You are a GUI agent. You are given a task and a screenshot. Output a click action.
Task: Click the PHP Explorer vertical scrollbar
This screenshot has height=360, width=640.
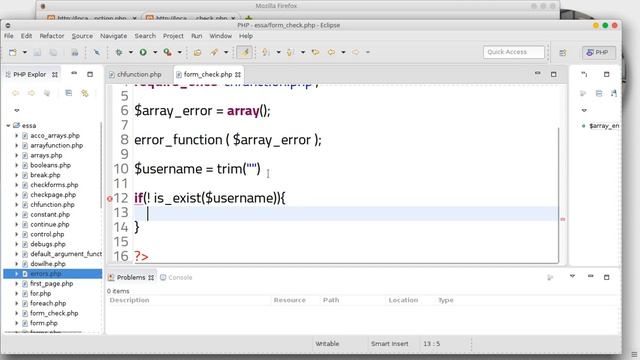[101, 164]
